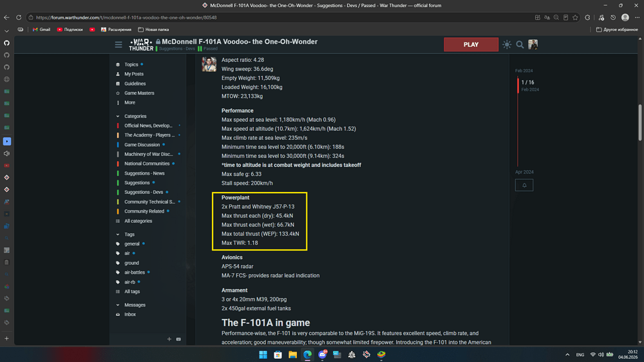644x362 pixels.
Task: Add the page to favorites with the star icon
Action: point(575,17)
